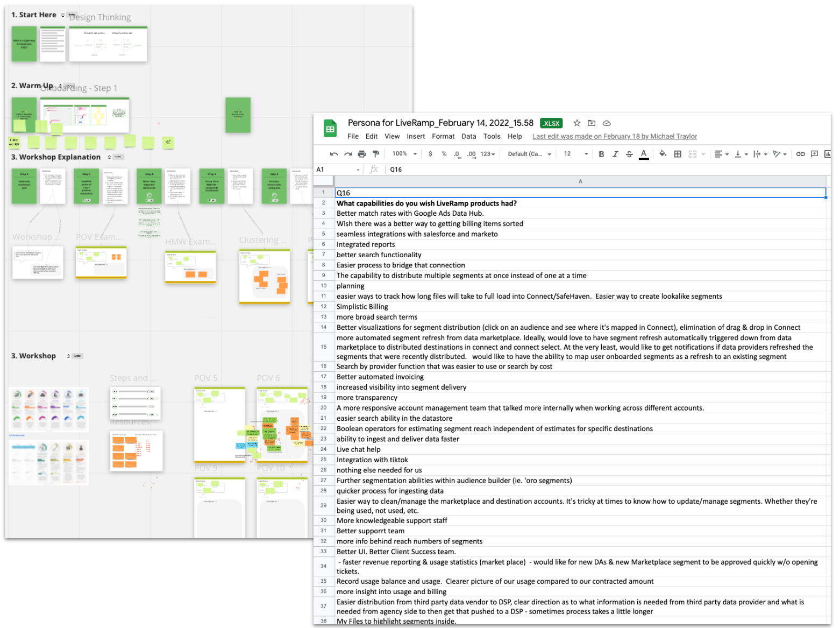Toggle bold formatting

click(601, 154)
